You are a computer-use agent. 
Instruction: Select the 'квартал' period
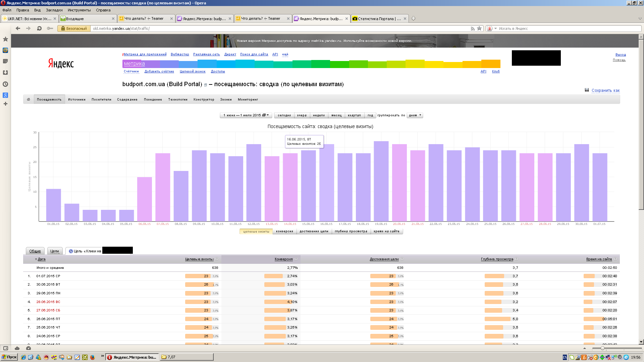pos(354,115)
